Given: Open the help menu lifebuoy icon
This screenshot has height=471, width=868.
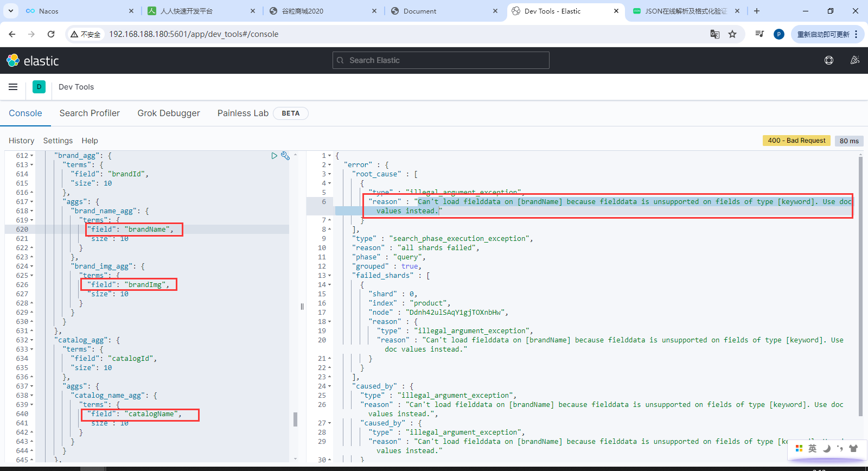Looking at the screenshot, I should (x=829, y=60).
